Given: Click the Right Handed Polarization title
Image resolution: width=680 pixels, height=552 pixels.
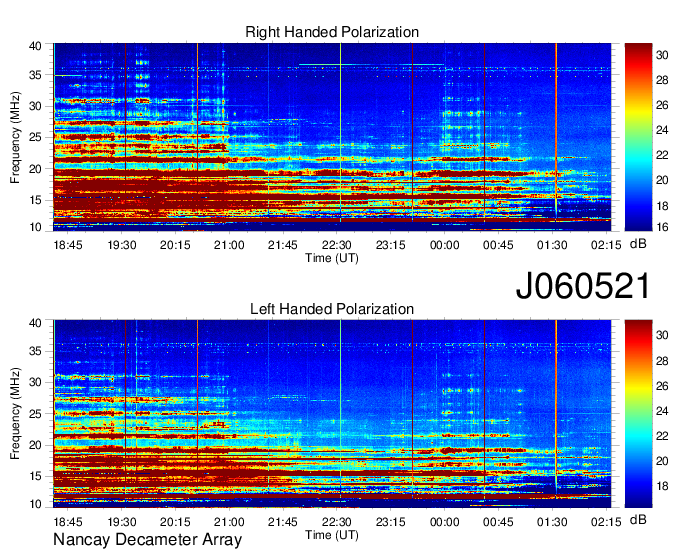Looking at the screenshot, I should [332, 32].
